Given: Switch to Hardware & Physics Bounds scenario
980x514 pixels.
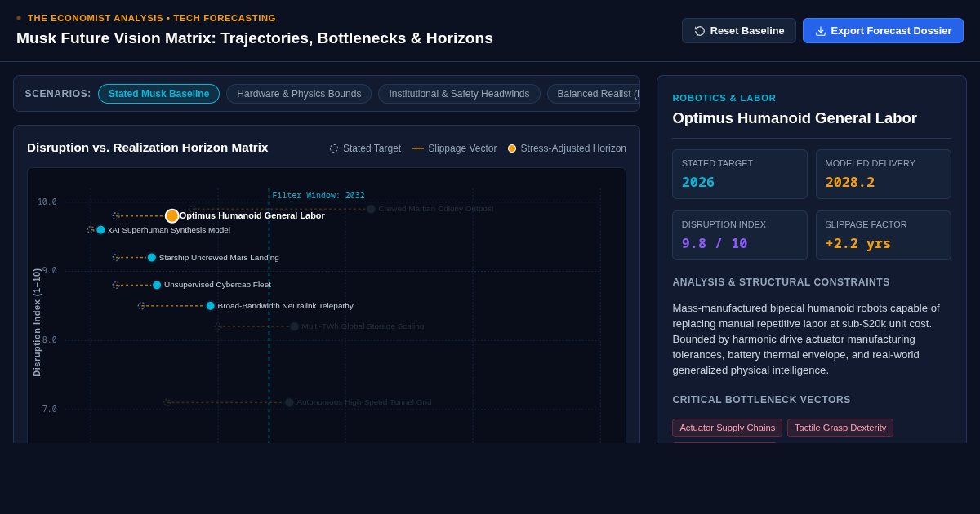Looking at the screenshot, I should (x=299, y=94).
